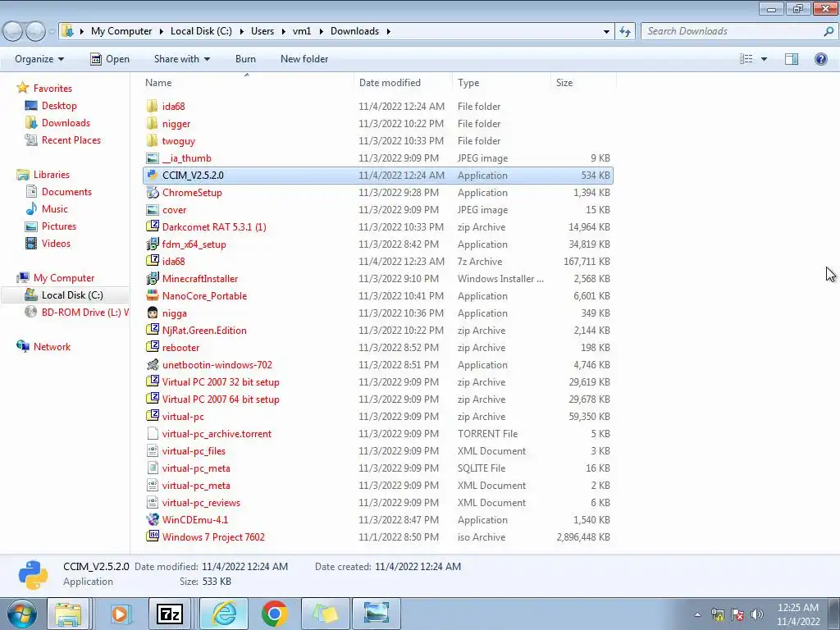Select the ChromeSetup application icon
Screen dimensions: 840x630
point(153,192)
